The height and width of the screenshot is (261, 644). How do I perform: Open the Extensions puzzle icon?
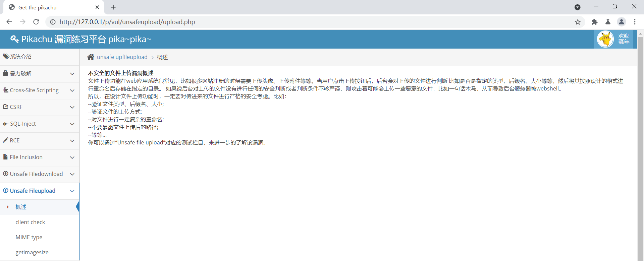594,22
